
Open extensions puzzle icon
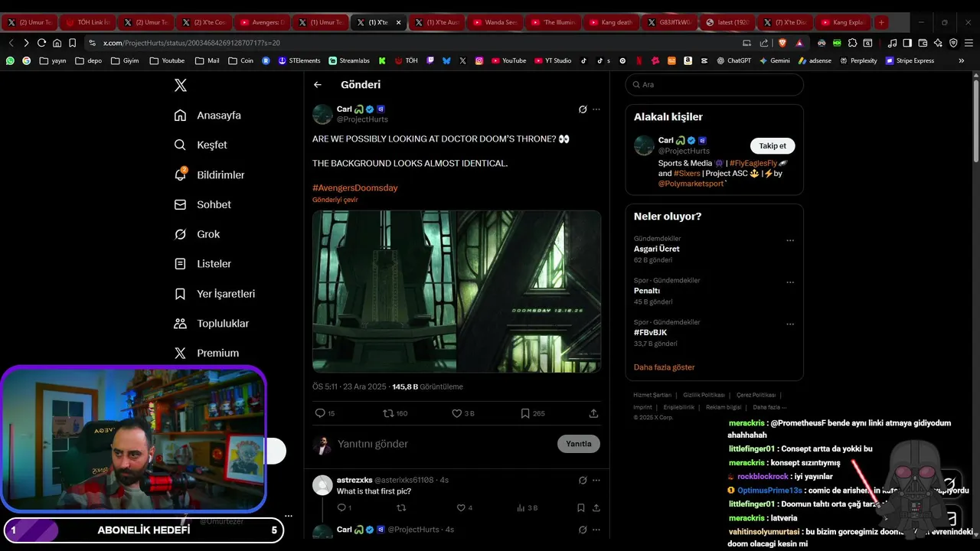click(852, 43)
